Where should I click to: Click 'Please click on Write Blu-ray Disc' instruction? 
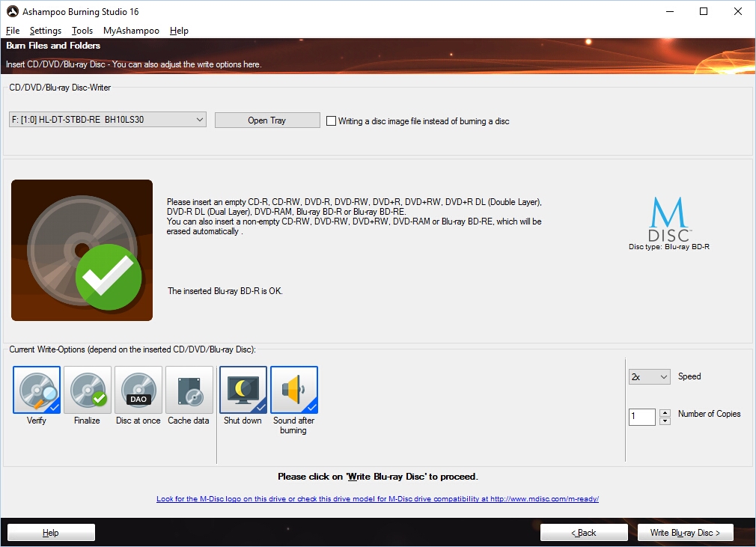[x=378, y=477]
